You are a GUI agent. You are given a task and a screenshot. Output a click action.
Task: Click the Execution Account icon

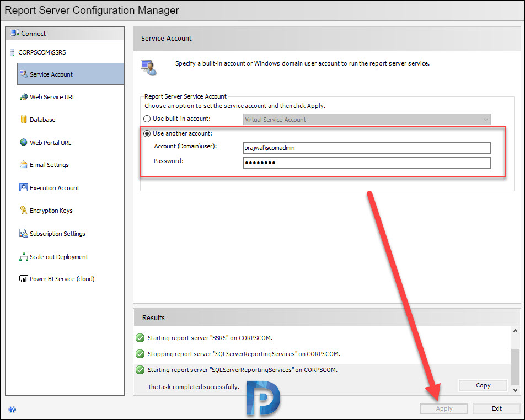pyautogui.click(x=23, y=187)
